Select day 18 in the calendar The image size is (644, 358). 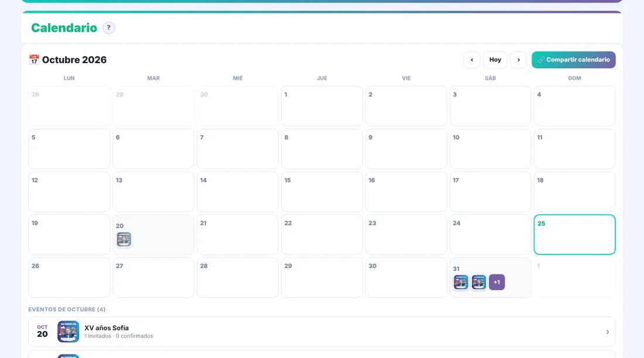pos(574,192)
